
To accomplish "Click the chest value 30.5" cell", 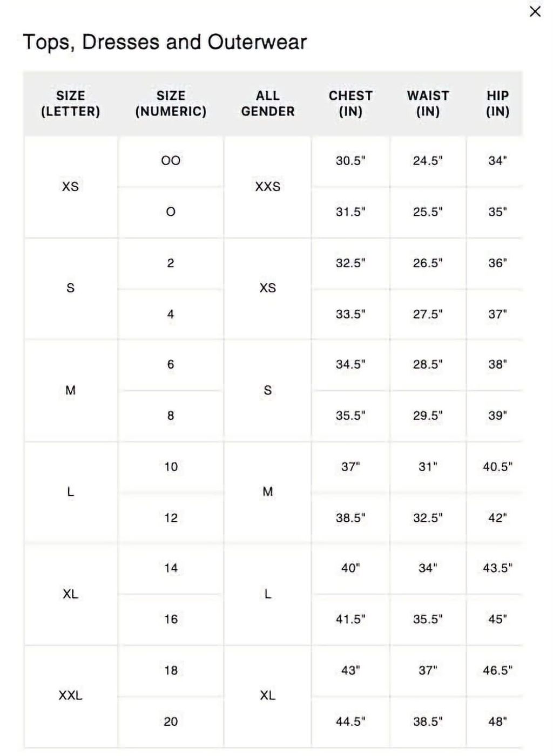I will pyautogui.click(x=350, y=161).
